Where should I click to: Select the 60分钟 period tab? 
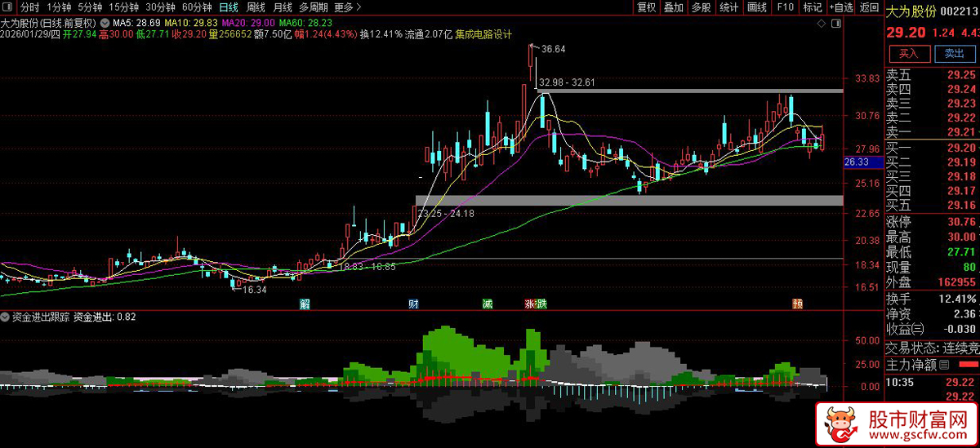pos(198,7)
